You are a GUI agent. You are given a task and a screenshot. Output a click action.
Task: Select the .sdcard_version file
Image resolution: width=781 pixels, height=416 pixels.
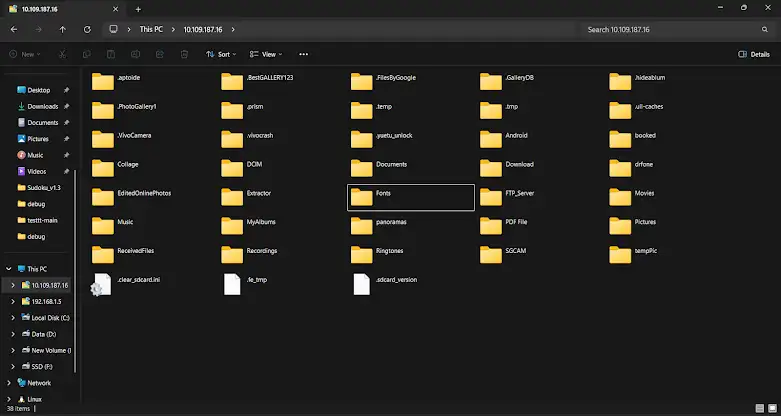385,284
